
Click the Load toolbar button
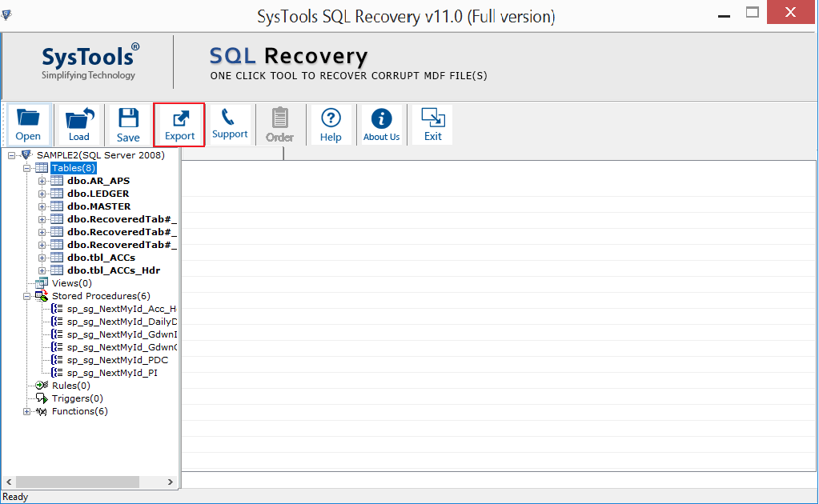pos(79,125)
